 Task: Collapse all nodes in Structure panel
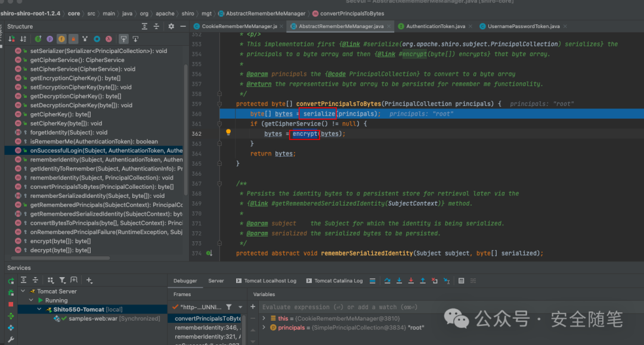(x=156, y=26)
